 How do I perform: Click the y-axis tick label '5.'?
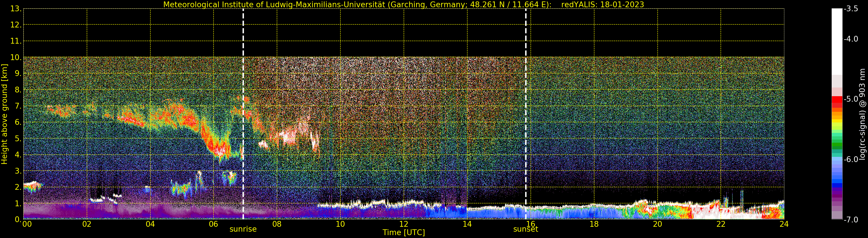[18, 138]
